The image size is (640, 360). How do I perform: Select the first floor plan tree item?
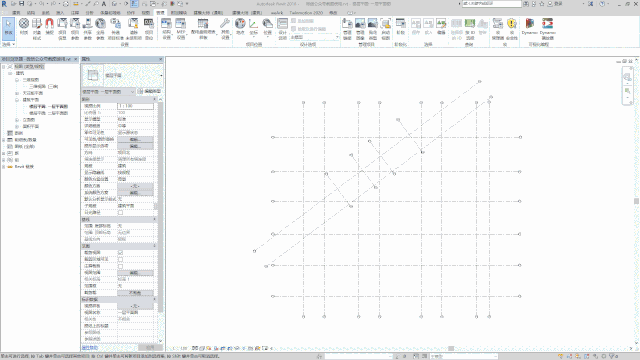(48, 107)
